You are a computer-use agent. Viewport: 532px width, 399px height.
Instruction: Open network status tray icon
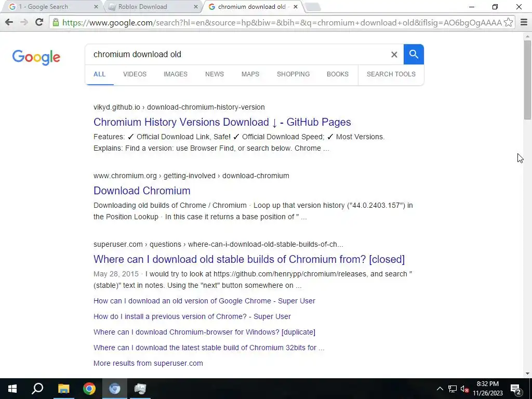point(453,389)
